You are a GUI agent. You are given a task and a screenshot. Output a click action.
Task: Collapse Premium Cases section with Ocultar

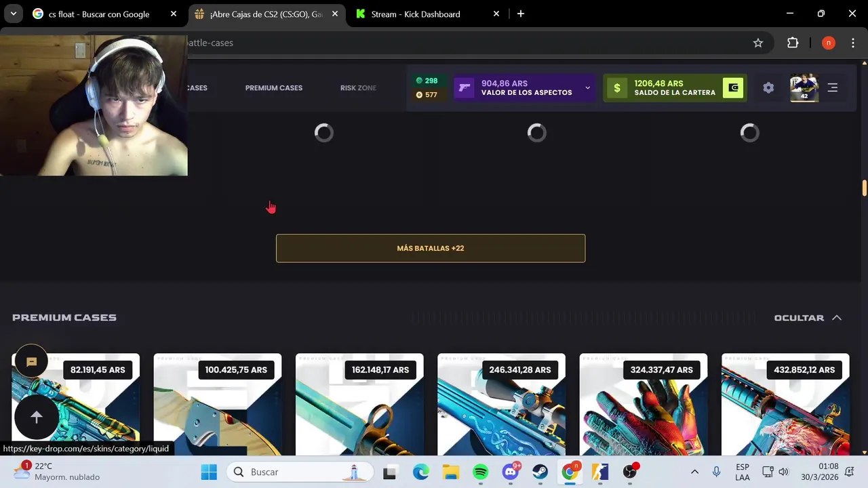(x=808, y=318)
